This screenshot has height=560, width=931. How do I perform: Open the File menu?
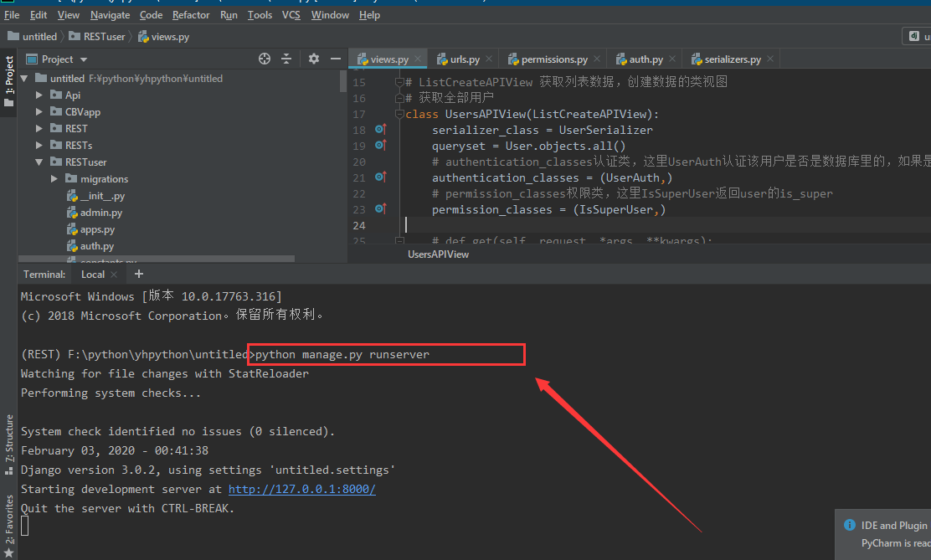pos(12,15)
